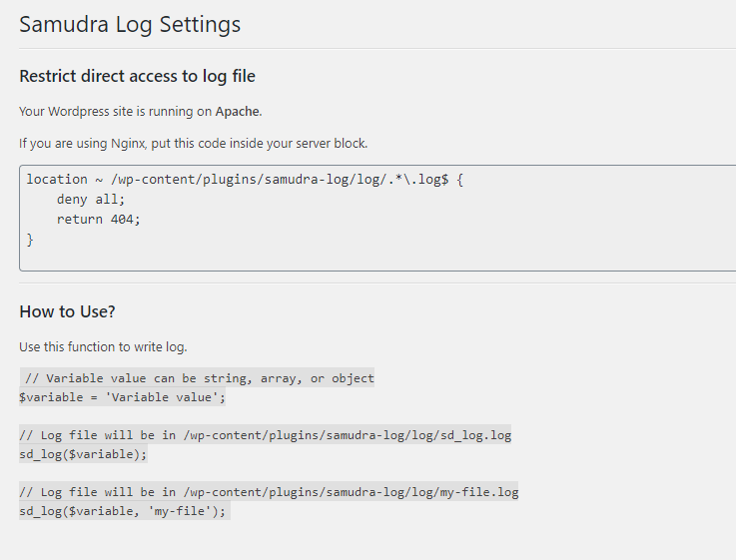Click the "location ~" line in the code box

[x=245, y=180]
